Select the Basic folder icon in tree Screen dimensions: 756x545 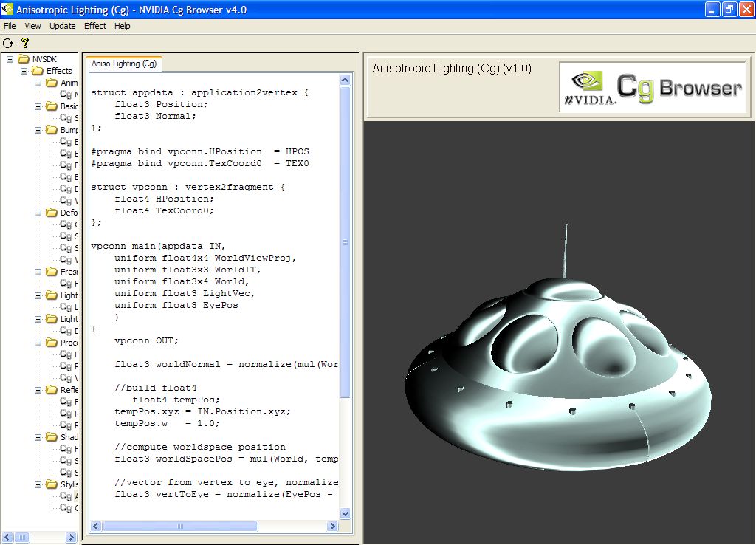tap(52, 106)
